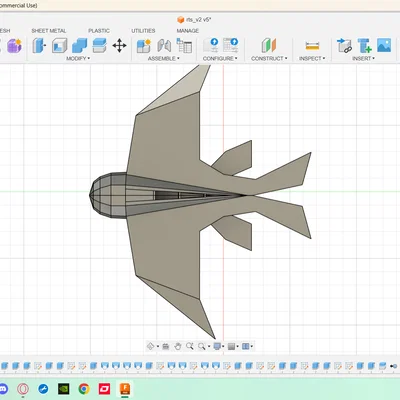The width and height of the screenshot is (400, 400).
Task: Click the Press Pull tool icon
Action: pos(39,46)
